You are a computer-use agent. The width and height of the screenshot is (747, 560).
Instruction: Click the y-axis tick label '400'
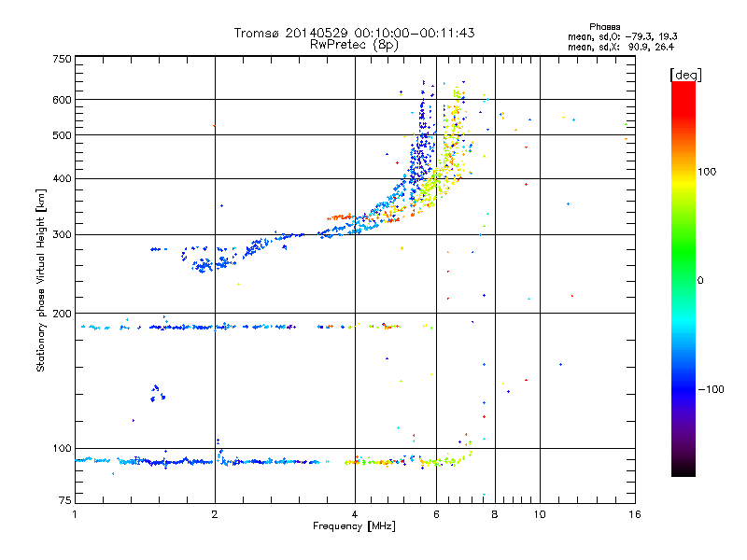pyautogui.click(x=62, y=178)
